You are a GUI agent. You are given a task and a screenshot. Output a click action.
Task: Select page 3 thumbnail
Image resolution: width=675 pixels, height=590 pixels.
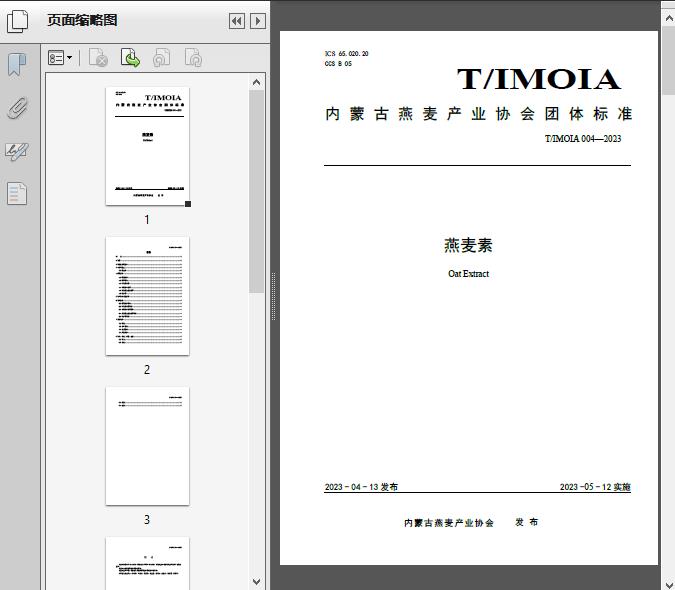pos(147,446)
